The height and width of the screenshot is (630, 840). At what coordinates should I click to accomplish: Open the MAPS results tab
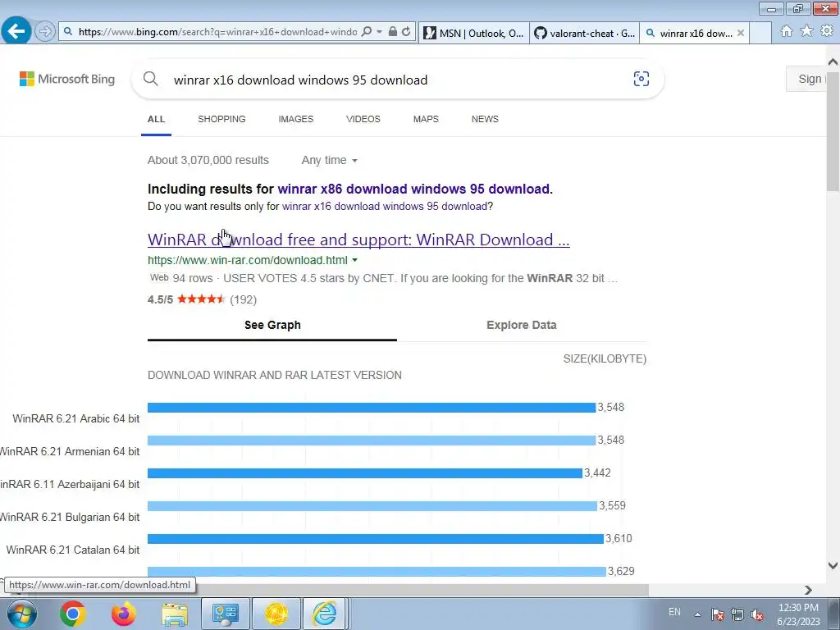pos(426,119)
